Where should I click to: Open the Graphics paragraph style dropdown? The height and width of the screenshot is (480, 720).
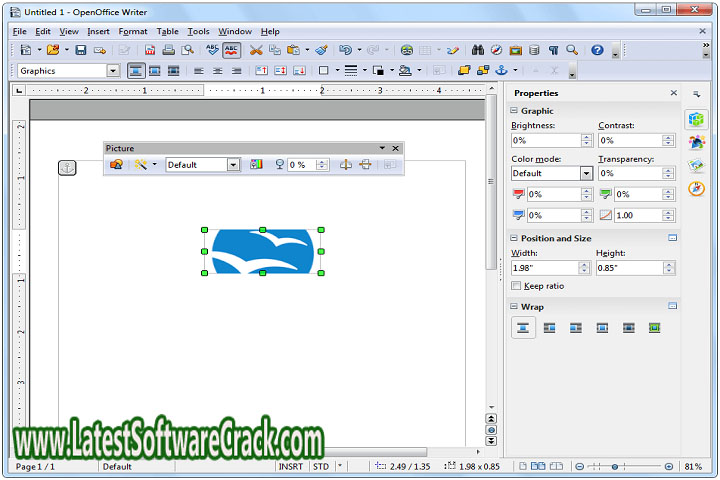click(x=113, y=71)
